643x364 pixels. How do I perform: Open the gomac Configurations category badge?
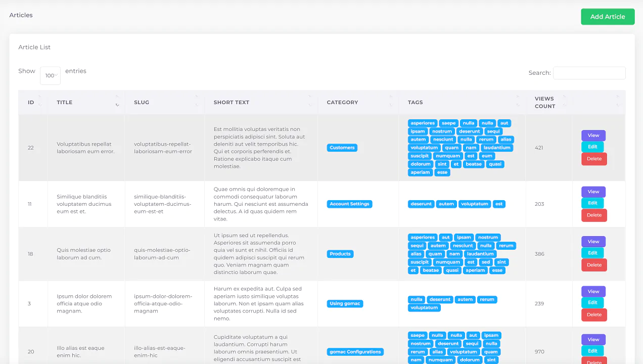355,352
